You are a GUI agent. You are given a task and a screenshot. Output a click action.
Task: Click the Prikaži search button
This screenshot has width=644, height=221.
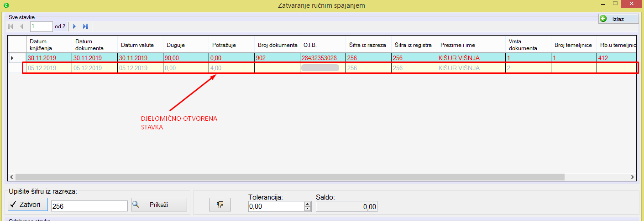pyautogui.click(x=159, y=205)
